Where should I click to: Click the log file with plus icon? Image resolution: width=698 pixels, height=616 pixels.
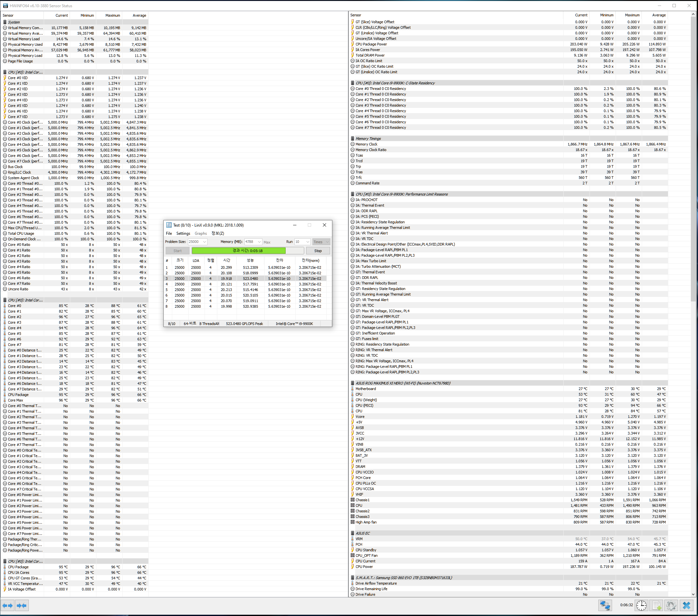[x=656, y=606]
